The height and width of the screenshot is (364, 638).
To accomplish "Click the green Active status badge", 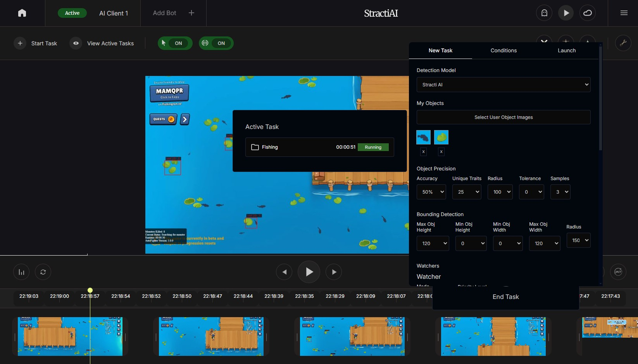I will point(72,13).
